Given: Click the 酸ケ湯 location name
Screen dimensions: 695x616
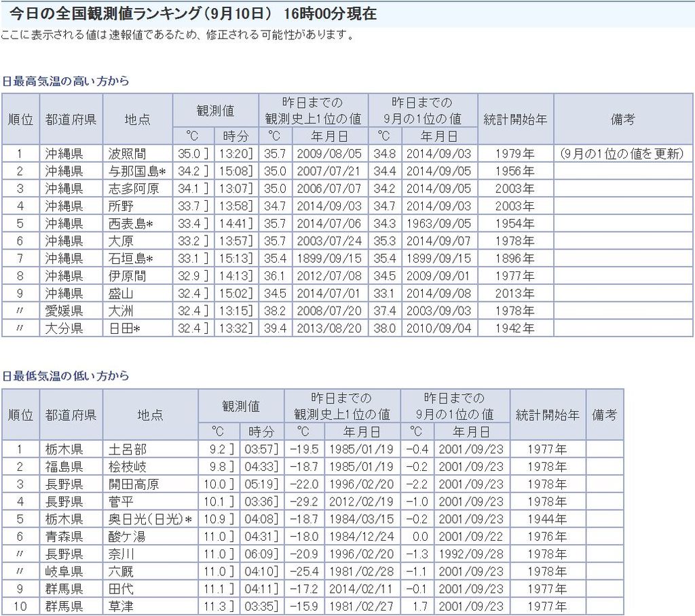Looking at the screenshot, I should [127, 537].
